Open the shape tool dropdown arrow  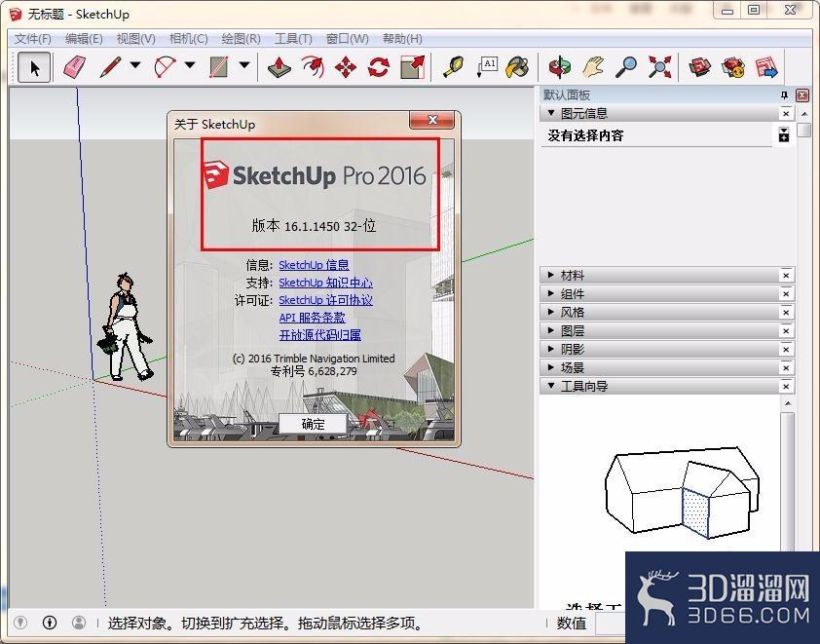pos(244,65)
